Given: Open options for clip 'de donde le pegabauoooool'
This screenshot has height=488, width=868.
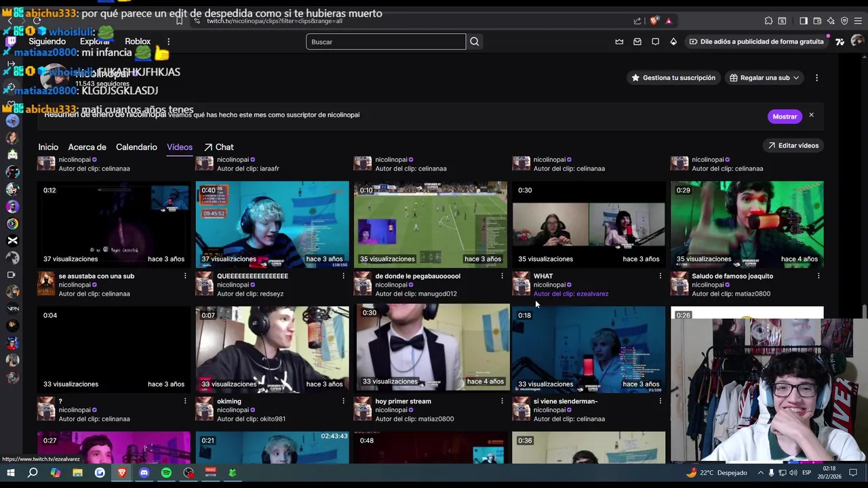Looking at the screenshot, I should point(502,276).
